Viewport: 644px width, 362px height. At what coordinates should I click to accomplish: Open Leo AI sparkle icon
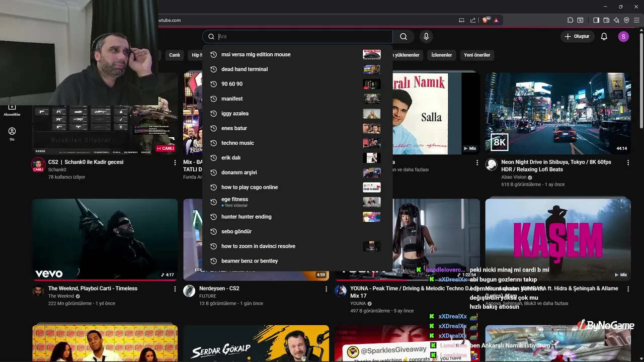click(616, 20)
